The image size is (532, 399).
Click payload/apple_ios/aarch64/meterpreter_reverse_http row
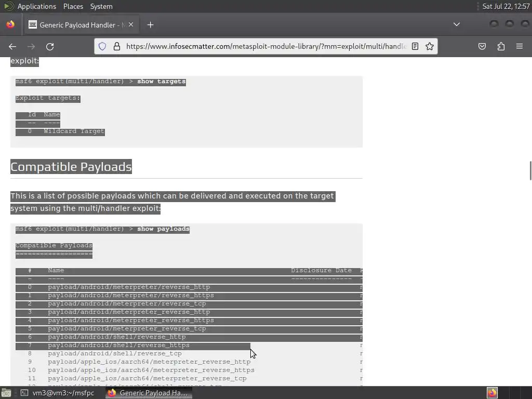[x=189, y=362]
